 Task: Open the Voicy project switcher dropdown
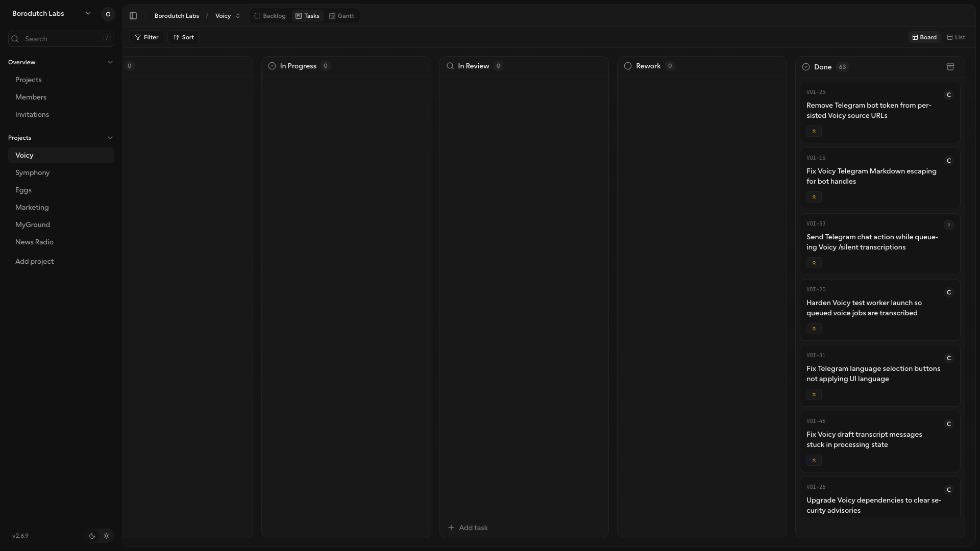point(227,16)
